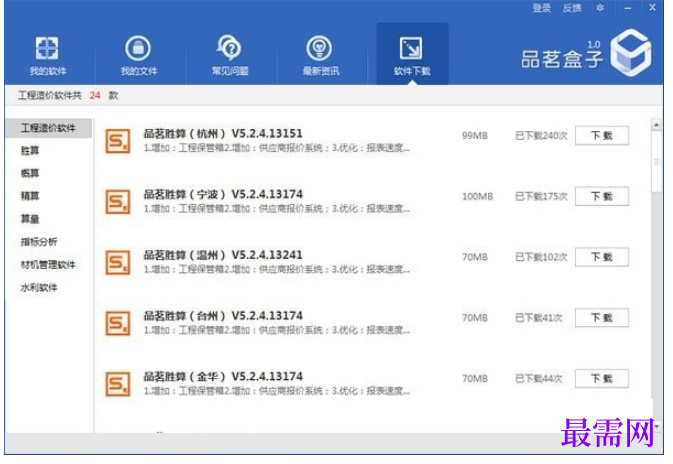Click the 品茗胜算（台州）software icon
Image resolution: width=673 pixels, height=464 pixels.
118,323
